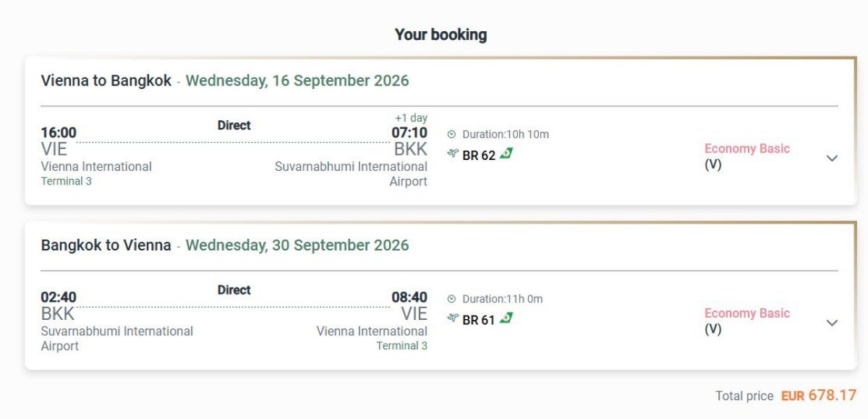Click the green airline logo after BR 61

point(506,318)
